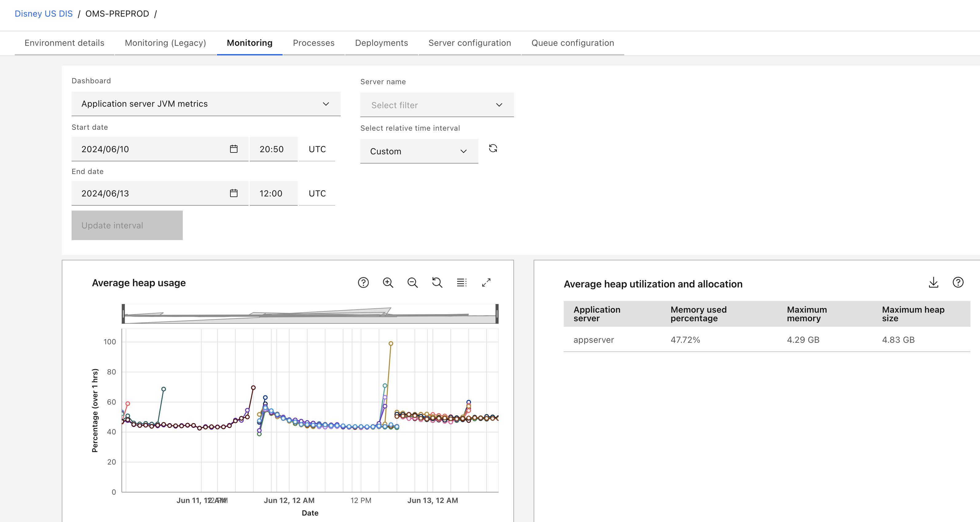Expand heap usage chart to fullscreen

[x=486, y=283]
